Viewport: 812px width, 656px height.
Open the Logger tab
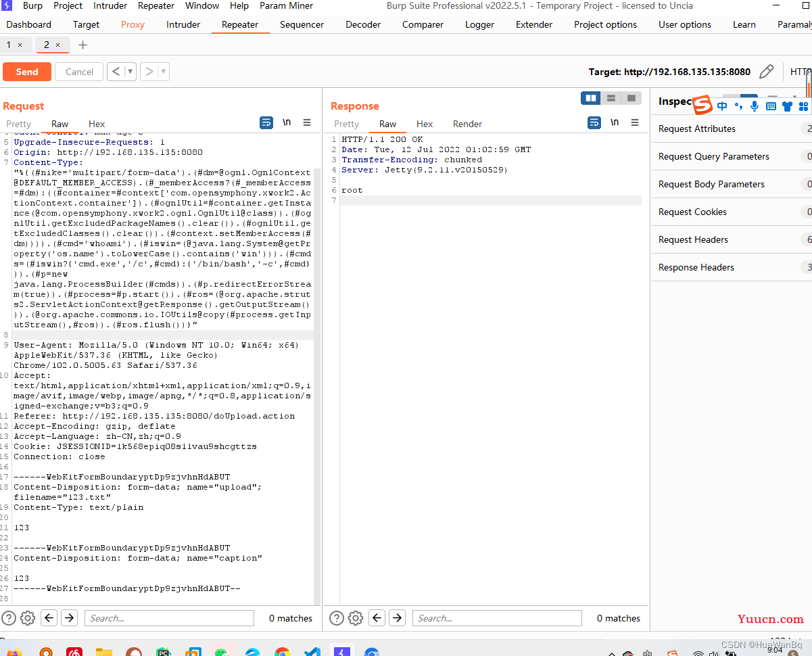[479, 24]
